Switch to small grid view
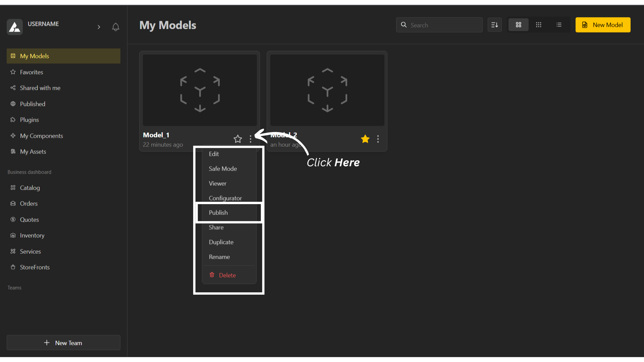 point(538,25)
